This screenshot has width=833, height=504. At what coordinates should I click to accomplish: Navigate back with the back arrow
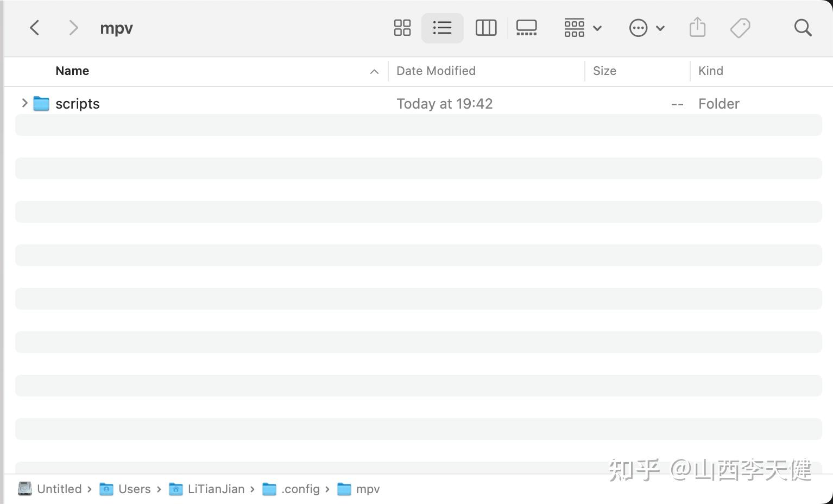[34, 28]
